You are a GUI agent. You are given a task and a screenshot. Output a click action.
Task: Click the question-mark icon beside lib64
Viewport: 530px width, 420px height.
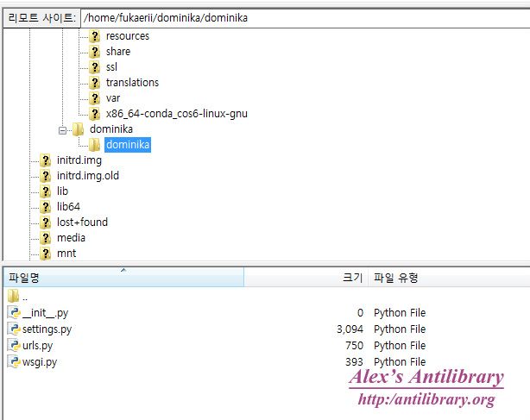pos(45,207)
